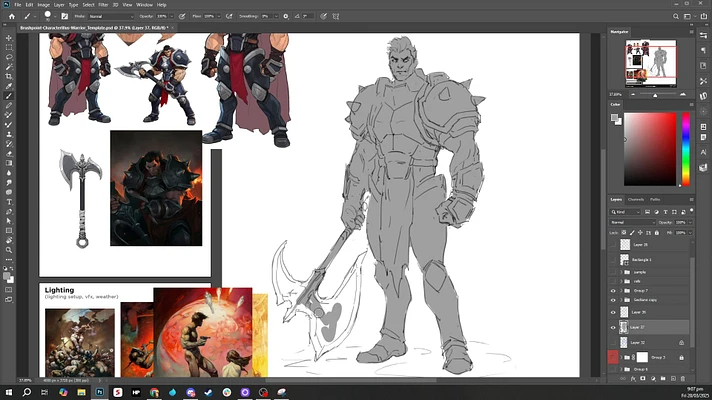Open the brush Mode dropdown showing Normal
This screenshot has height=400, width=712.
tap(111, 16)
